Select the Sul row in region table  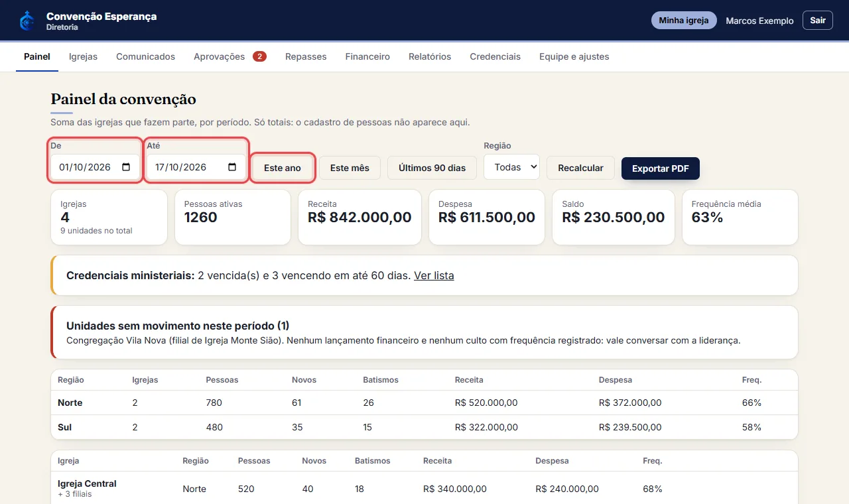click(x=424, y=427)
